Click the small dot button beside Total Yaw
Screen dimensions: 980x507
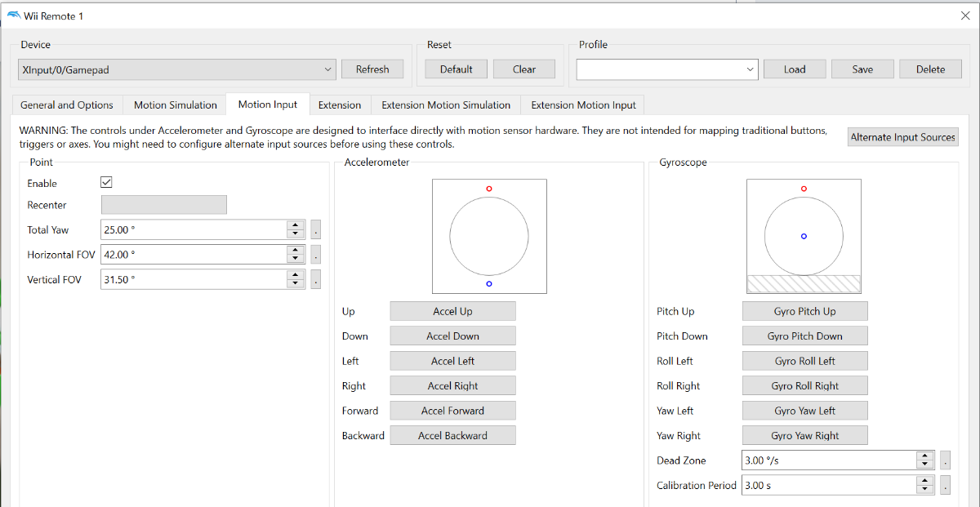click(316, 230)
